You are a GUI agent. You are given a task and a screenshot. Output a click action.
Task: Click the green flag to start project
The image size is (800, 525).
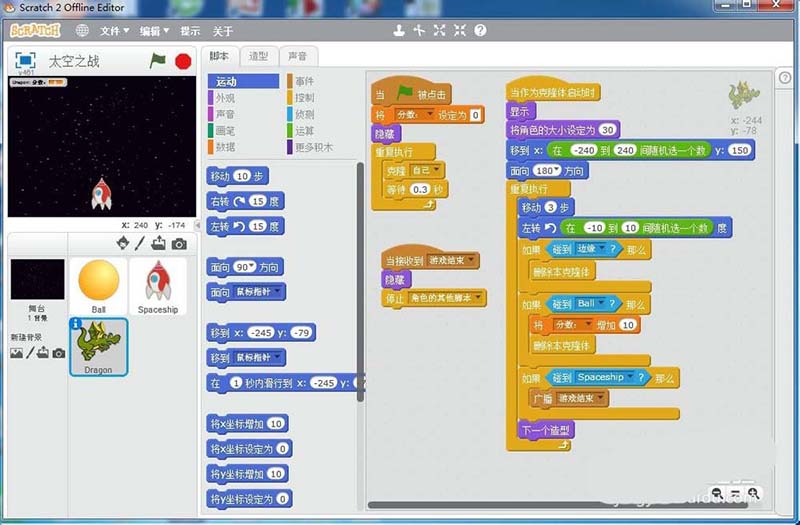click(x=158, y=61)
